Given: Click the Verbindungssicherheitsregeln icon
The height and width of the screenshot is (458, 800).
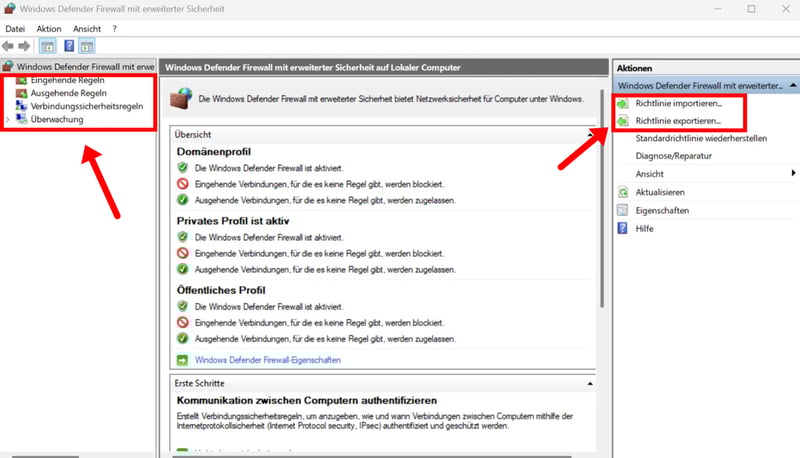Looking at the screenshot, I should pyautogui.click(x=21, y=106).
